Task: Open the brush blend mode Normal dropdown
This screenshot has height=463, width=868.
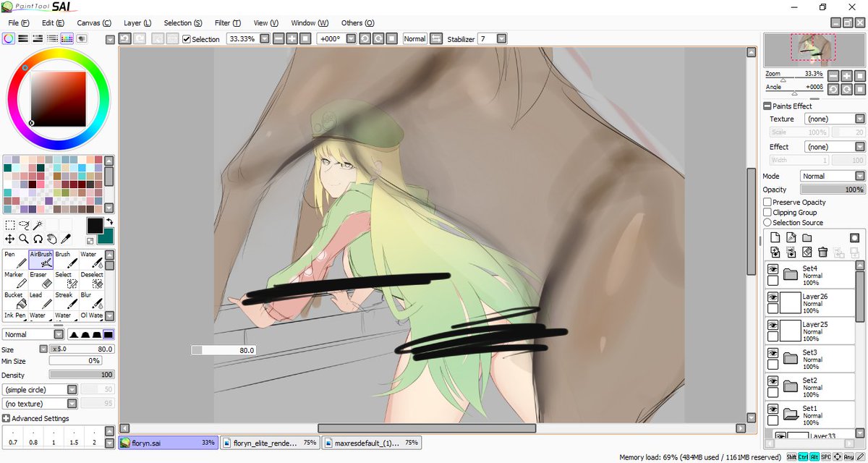Action: [x=33, y=334]
